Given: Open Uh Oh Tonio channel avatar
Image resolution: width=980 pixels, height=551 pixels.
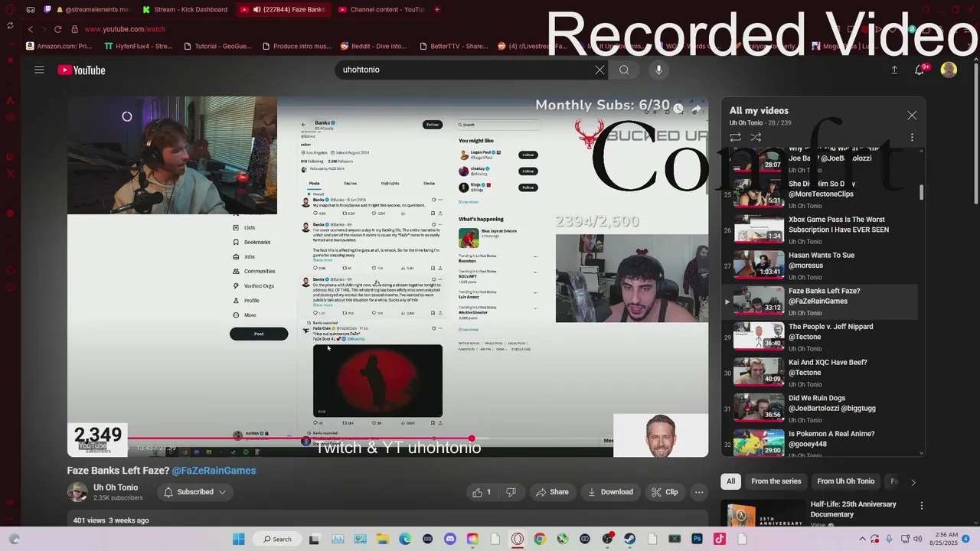Looking at the screenshot, I should [x=77, y=492].
